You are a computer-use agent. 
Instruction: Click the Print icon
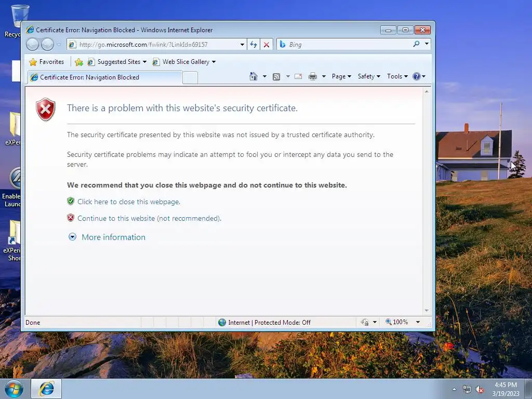pyautogui.click(x=312, y=76)
